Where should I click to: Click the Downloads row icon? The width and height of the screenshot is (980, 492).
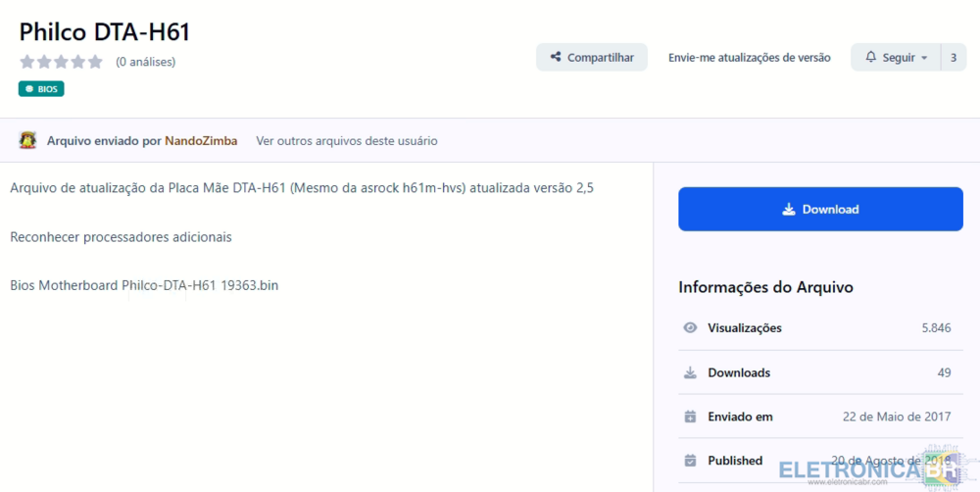pyautogui.click(x=690, y=372)
